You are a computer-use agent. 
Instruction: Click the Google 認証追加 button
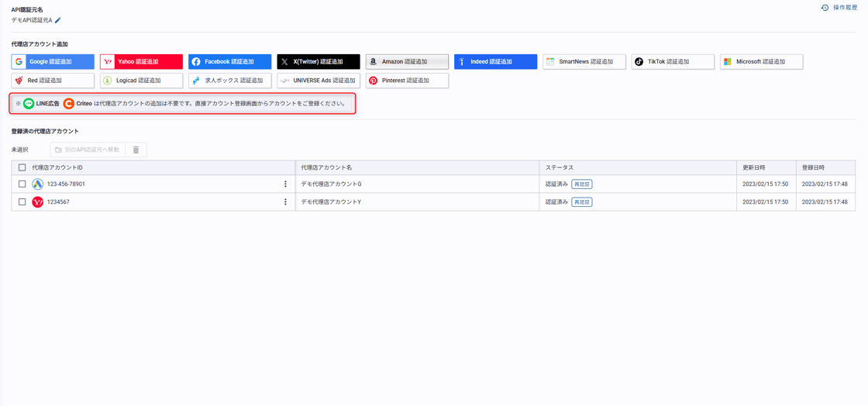pyautogui.click(x=53, y=62)
